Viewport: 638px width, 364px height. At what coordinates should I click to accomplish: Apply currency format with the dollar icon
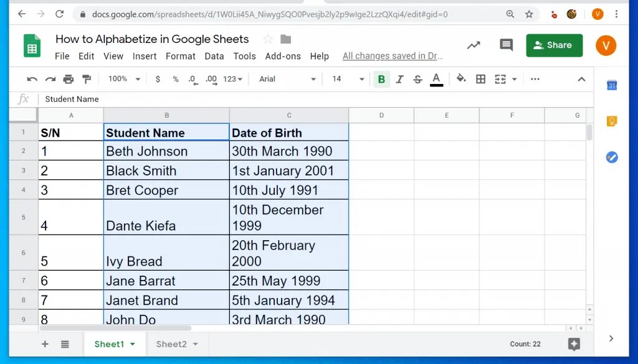(x=157, y=79)
